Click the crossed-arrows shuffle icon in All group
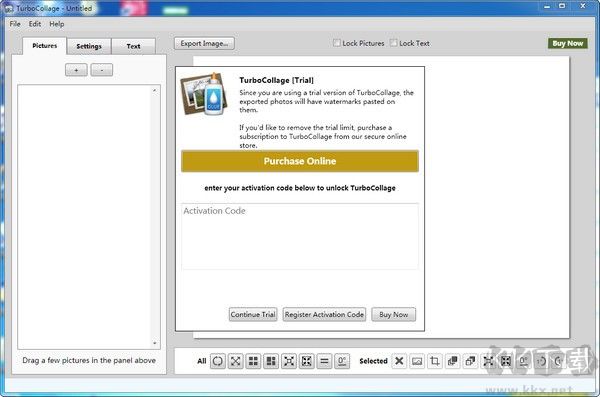 [235, 361]
